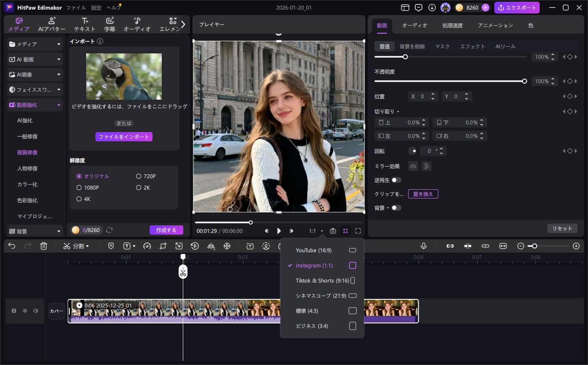Expand the 背景 sidebar section

(x=34, y=230)
